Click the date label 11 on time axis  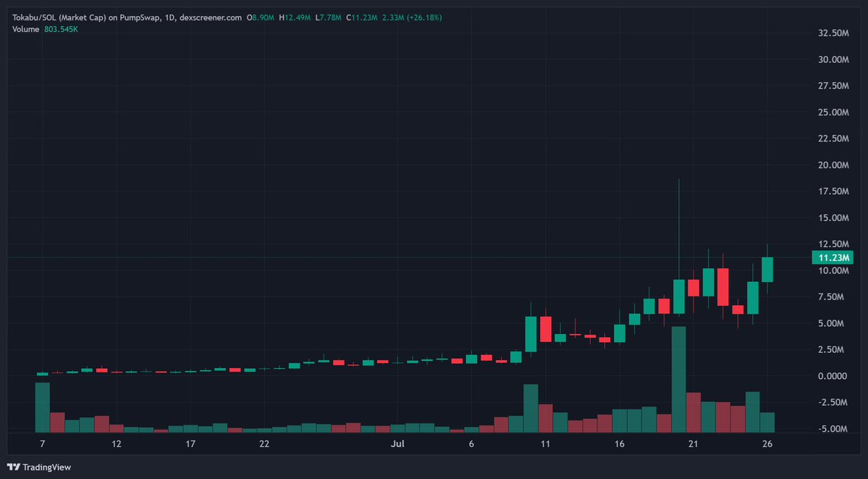click(x=546, y=444)
